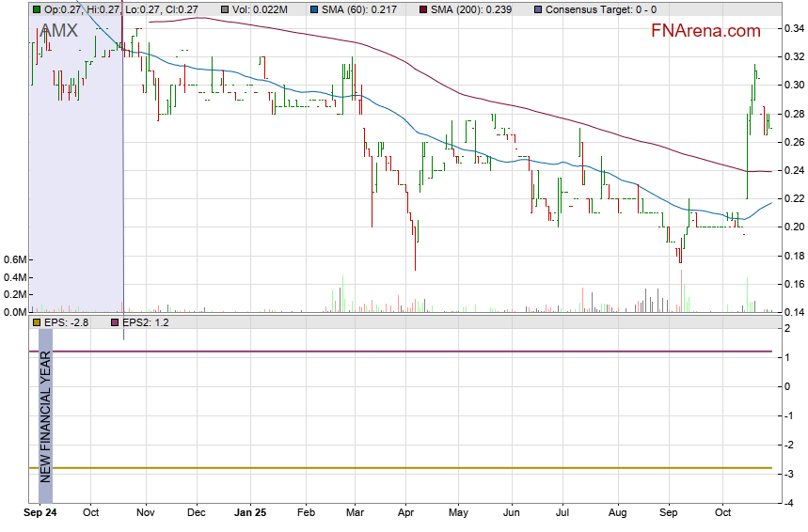Click the dark red SMA (200) legend swatch
Screen dimensions: 808x532
[422, 9]
